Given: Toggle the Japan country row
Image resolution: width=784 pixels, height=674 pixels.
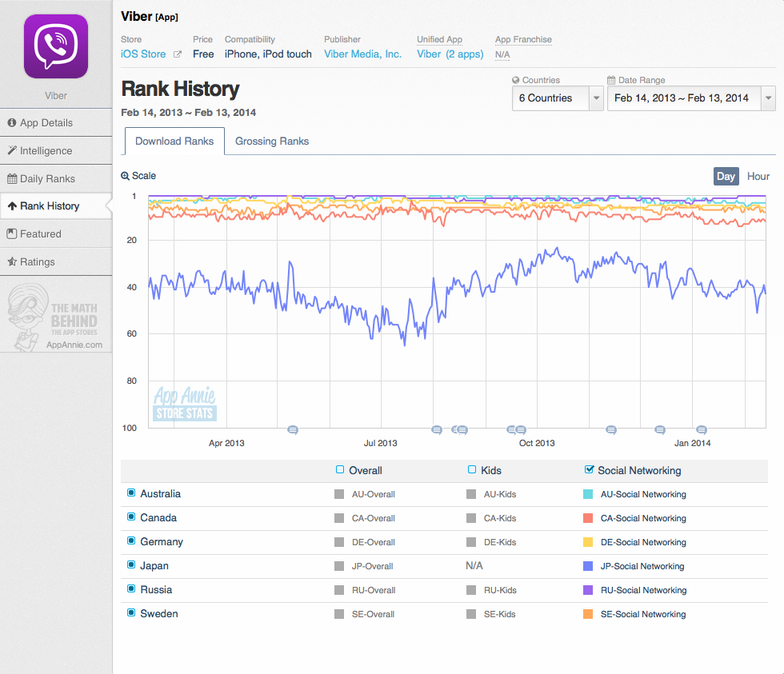Looking at the screenshot, I should [131, 565].
